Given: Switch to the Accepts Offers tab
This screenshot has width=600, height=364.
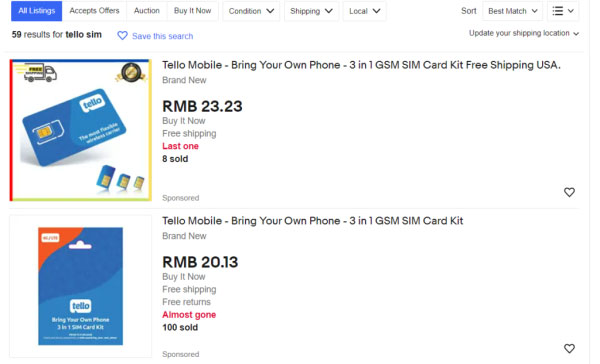Looking at the screenshot, I should pyautogui.click(x=94, y=11).
